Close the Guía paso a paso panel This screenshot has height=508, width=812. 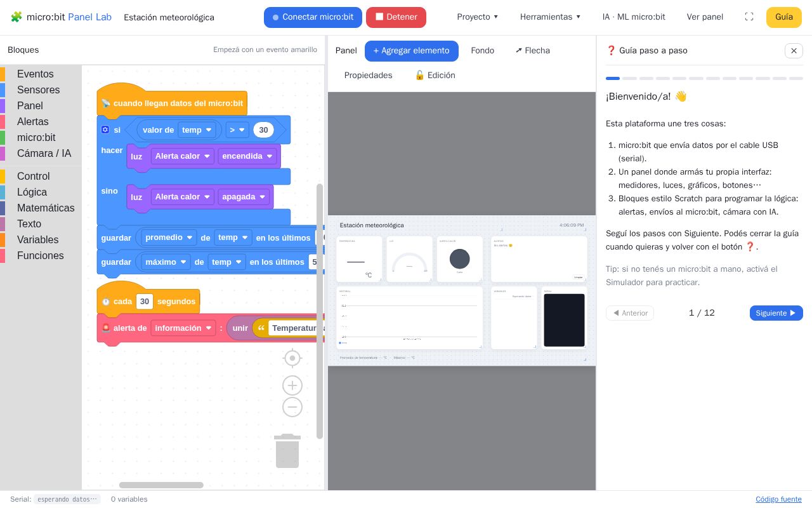pyautogui.click(x=794, y=51)
